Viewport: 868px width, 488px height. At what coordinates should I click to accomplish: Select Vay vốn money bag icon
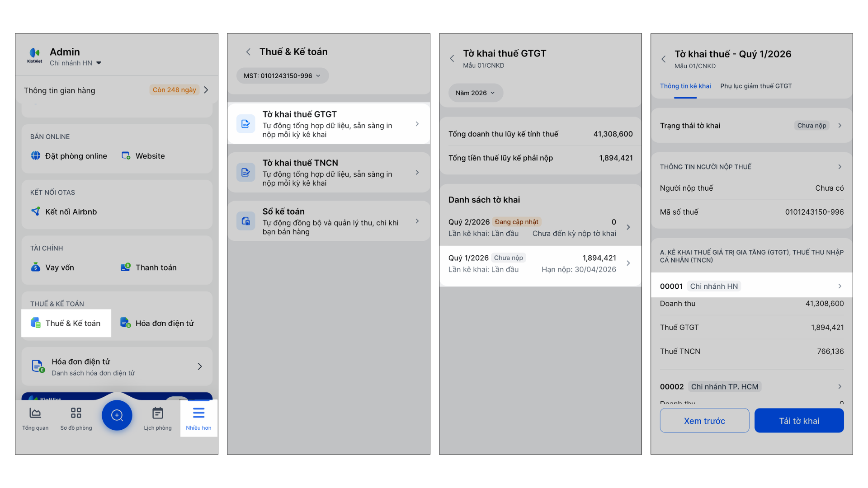point(36,267)
